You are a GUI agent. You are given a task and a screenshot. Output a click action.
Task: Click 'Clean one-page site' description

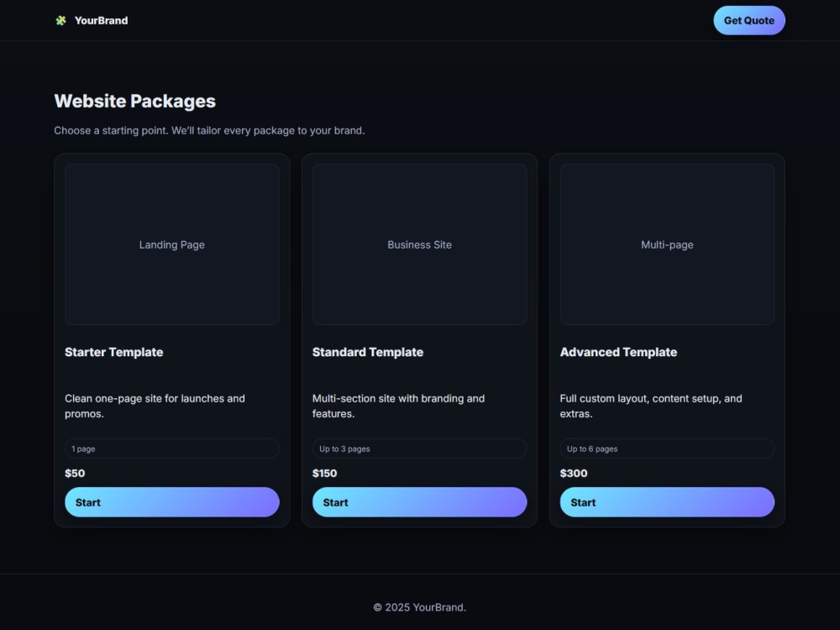tap(155, 406)
